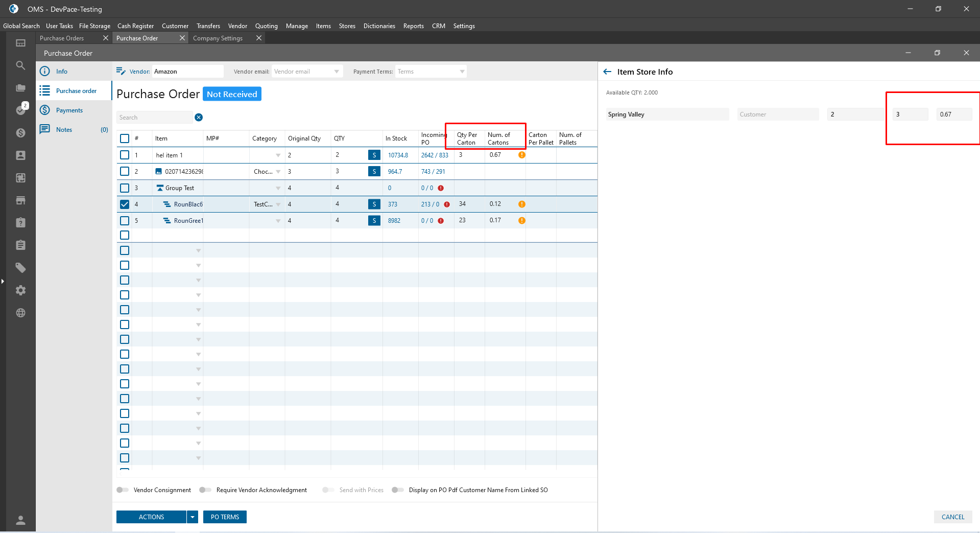Click the back arrow beside Item Store Info
The image size is (980, 533).
click(607, 72)
